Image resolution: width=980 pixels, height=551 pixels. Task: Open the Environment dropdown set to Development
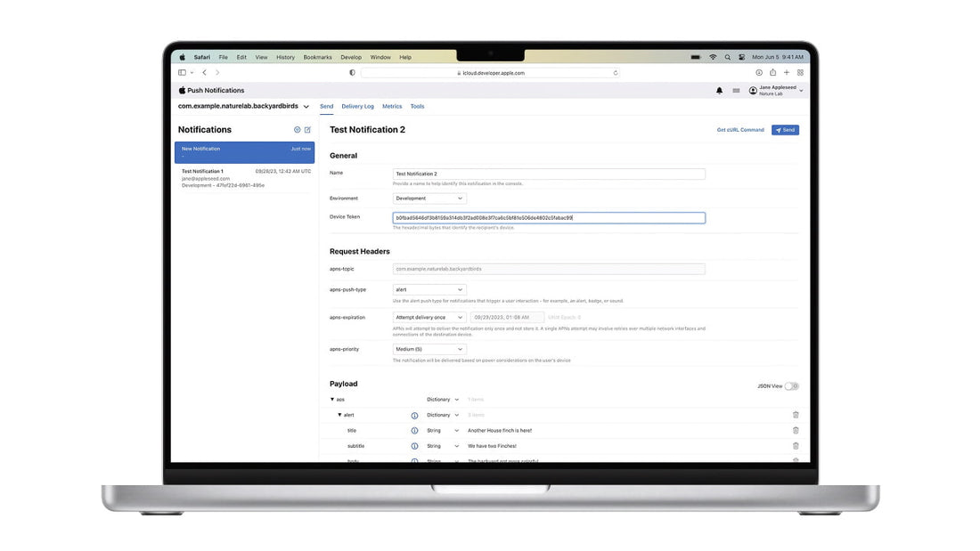click(429, 198)
